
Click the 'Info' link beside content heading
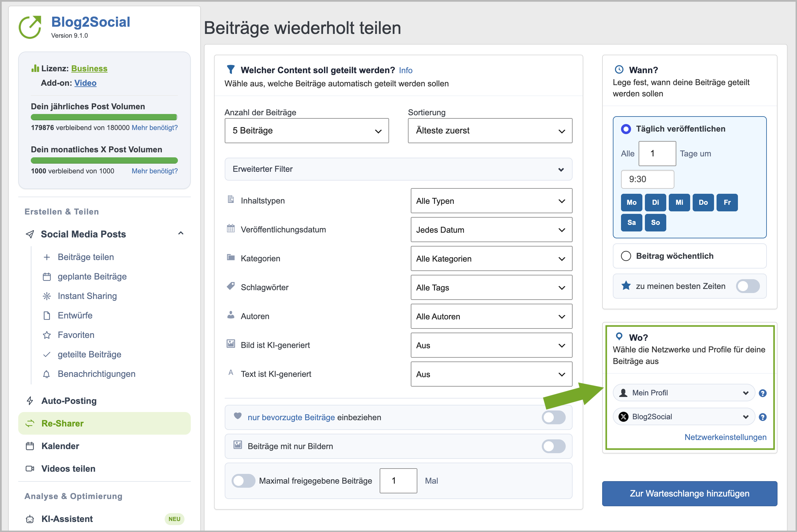406,70
